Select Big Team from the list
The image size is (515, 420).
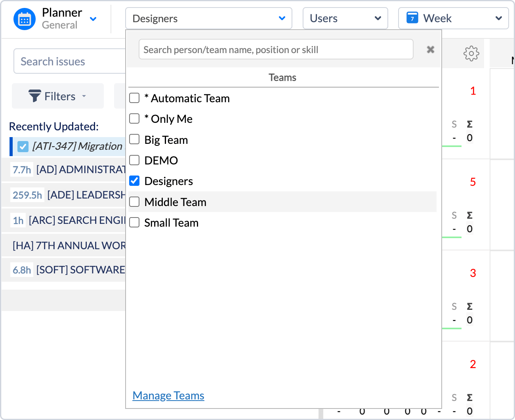(166, 140)
